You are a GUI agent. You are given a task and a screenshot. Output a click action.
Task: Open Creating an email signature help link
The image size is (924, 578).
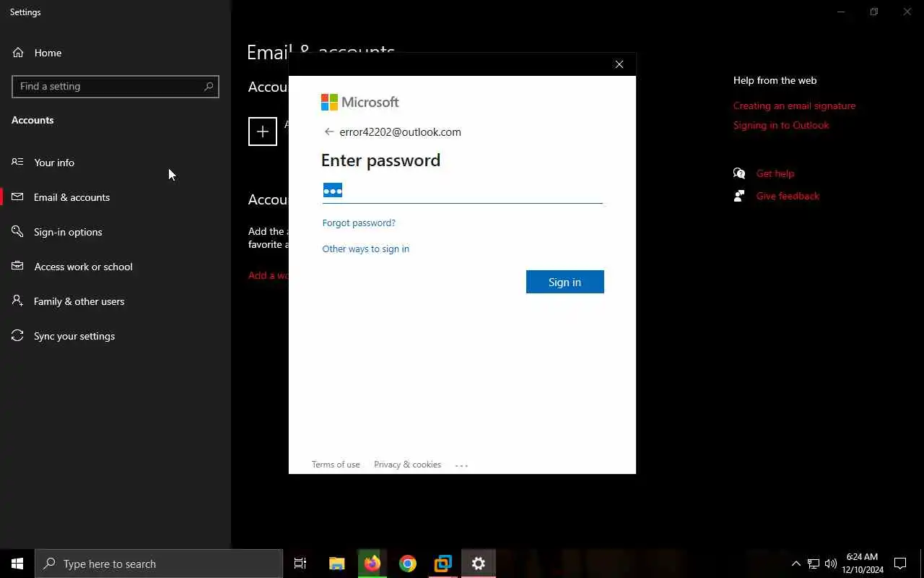[794, 105]
